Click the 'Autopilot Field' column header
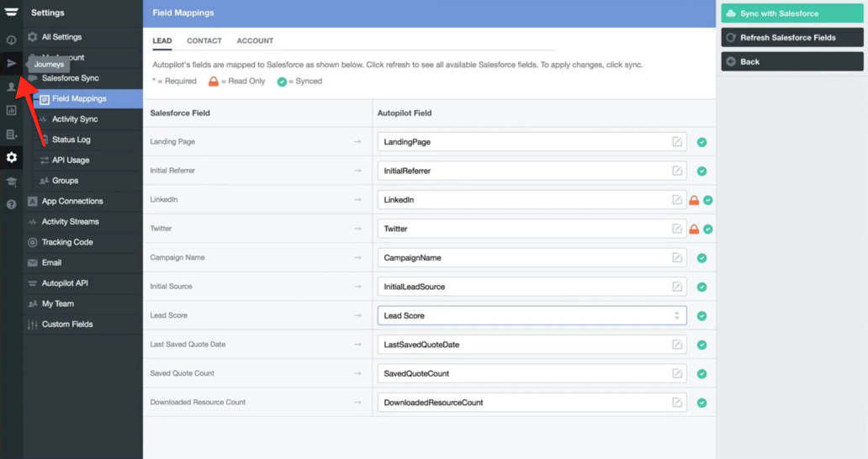 [404, 113]
